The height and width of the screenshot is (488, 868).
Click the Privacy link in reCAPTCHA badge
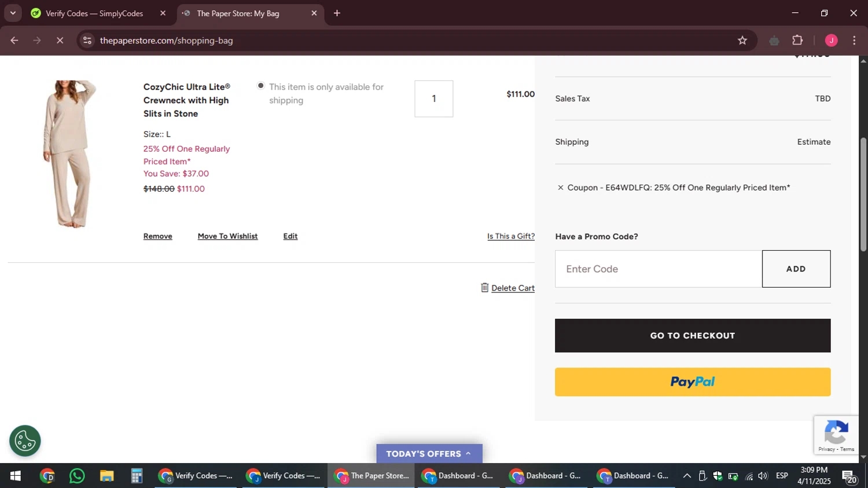point(826,449)
